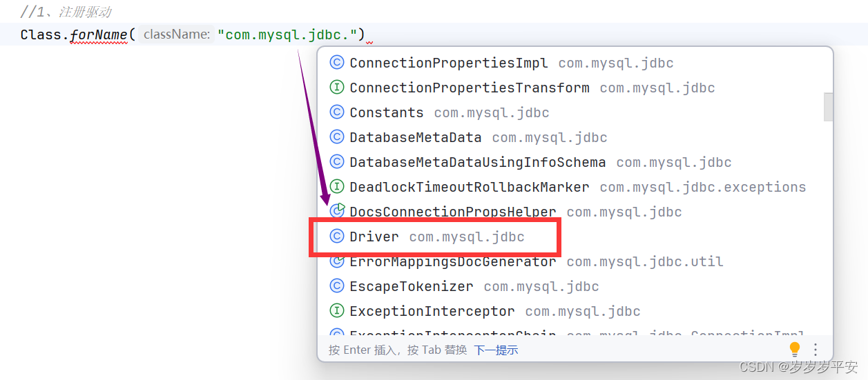This screenshot has width=868, height=380.
Task: Pick DocsConnectionPropsHelper from completion list
Action: [452, 212]
